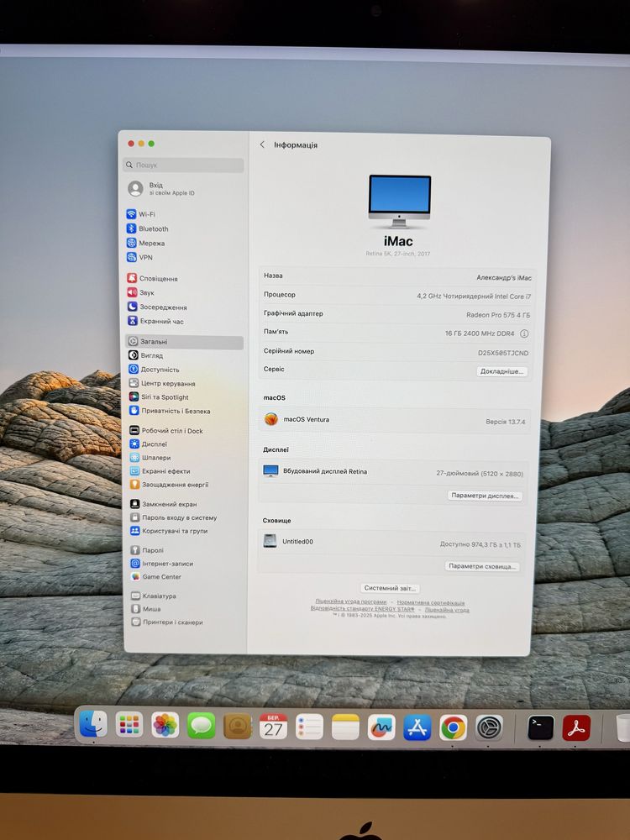
Task: Open Game Center settings
Action: tap(156, 577)
